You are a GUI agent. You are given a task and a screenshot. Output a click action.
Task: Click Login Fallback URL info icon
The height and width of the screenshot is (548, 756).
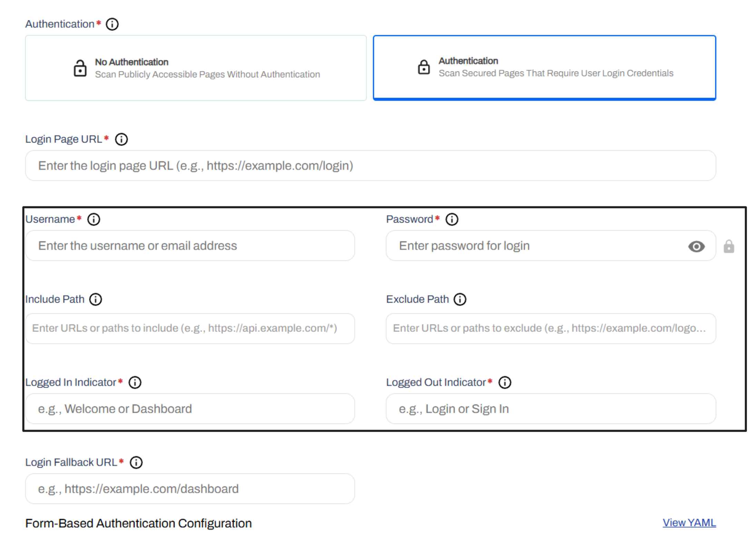pyautogui.click(x=136, y=463)
